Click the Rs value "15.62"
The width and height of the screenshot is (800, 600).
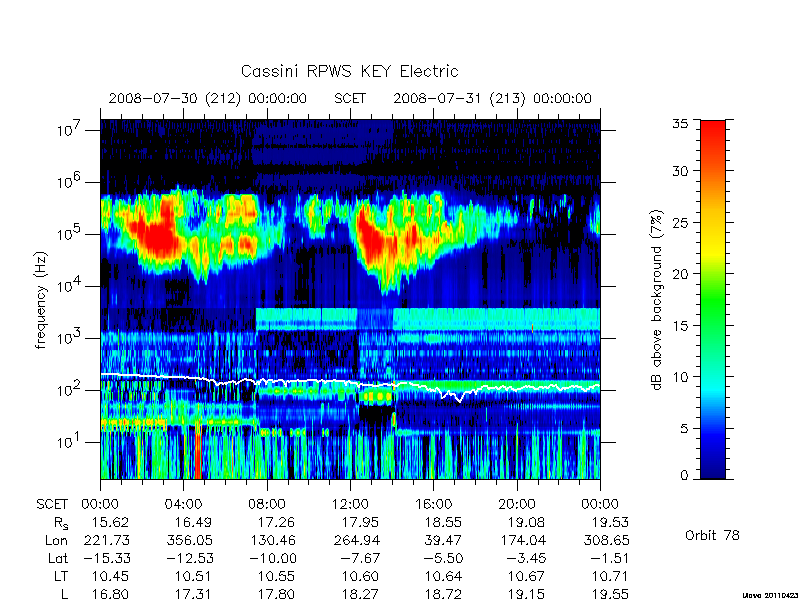(110, 523)
